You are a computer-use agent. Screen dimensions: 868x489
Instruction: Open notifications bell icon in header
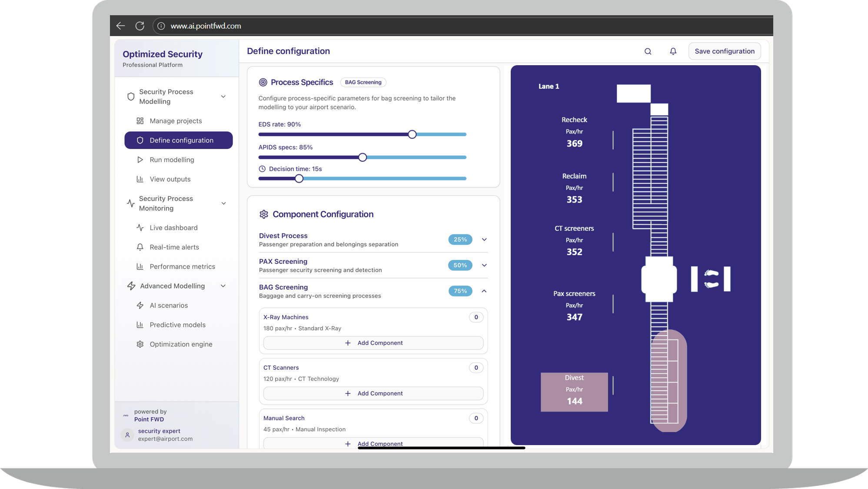[673, 51]
